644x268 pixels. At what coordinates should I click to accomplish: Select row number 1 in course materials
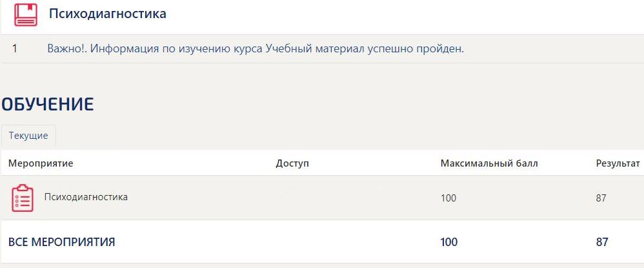(x=15, y=48)
